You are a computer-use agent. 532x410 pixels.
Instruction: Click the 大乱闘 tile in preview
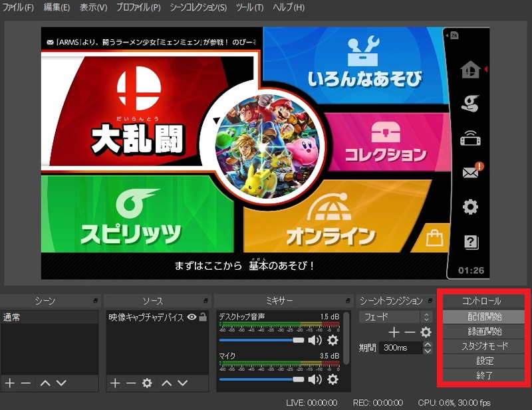[x=136, y=112]
